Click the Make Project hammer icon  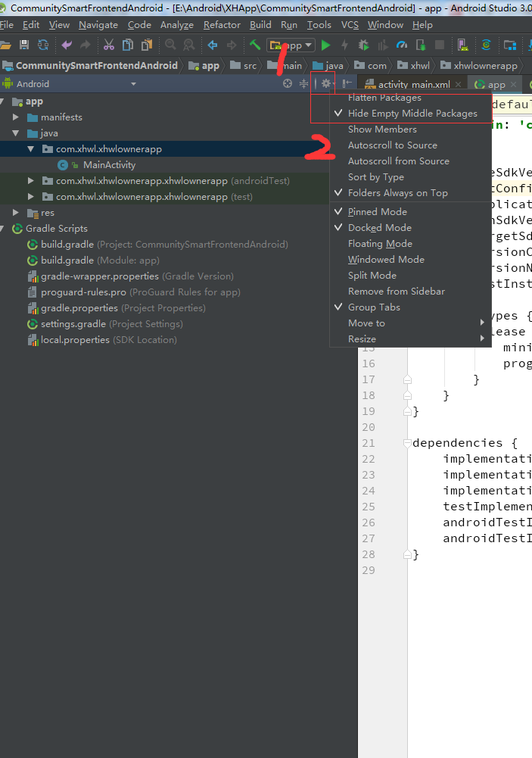(x=255, y=45)
